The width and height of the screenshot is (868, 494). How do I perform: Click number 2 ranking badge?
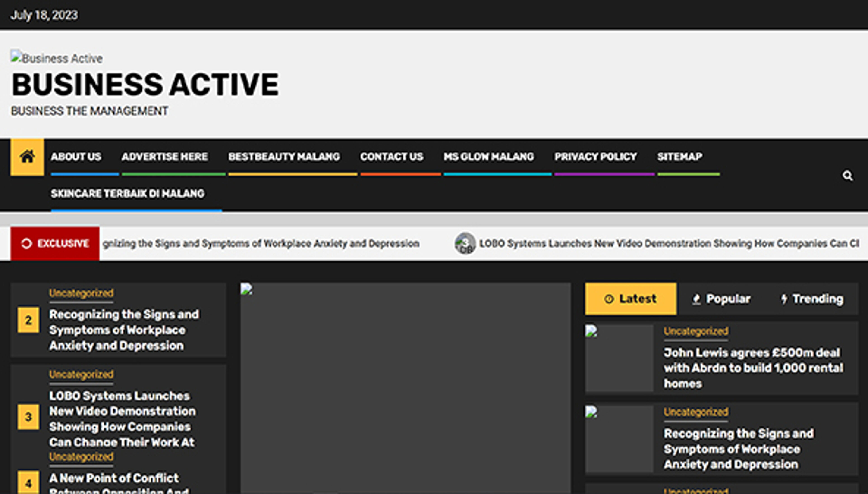[x=28, y=320]
